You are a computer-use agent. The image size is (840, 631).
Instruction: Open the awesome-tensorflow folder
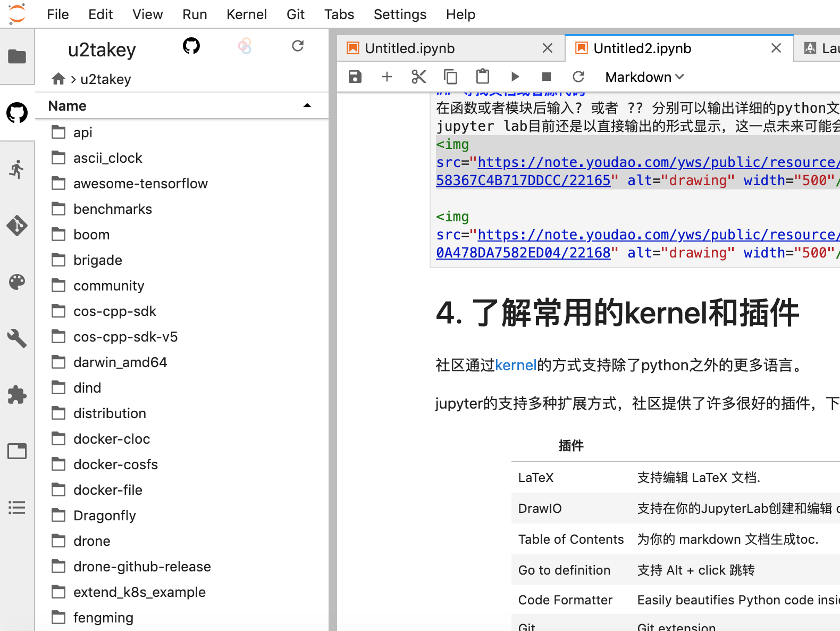182,184
